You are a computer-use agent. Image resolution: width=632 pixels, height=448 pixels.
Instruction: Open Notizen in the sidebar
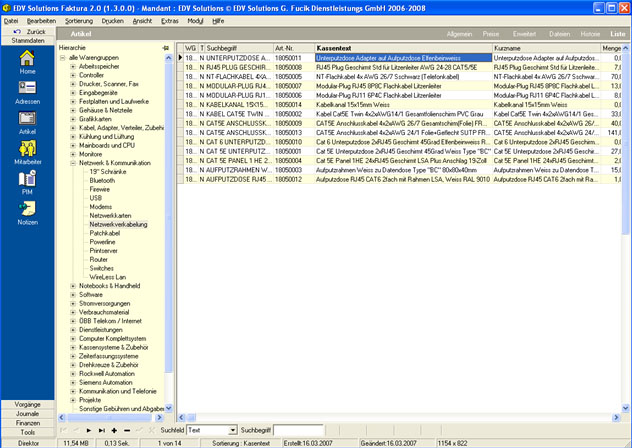click(27, 211)
